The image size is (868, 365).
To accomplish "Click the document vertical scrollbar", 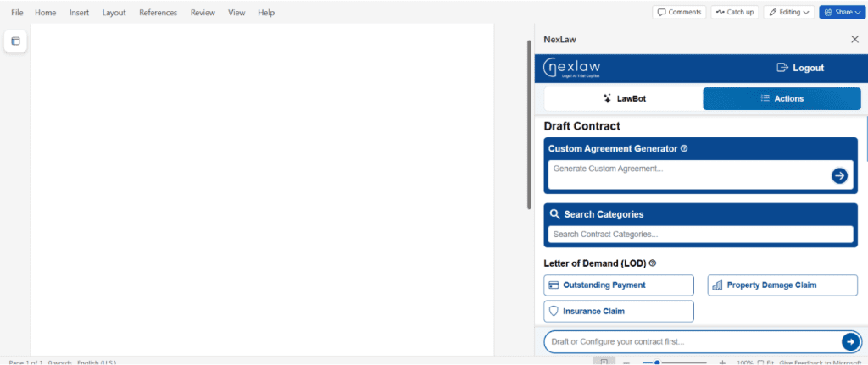I will pos(529,124).
